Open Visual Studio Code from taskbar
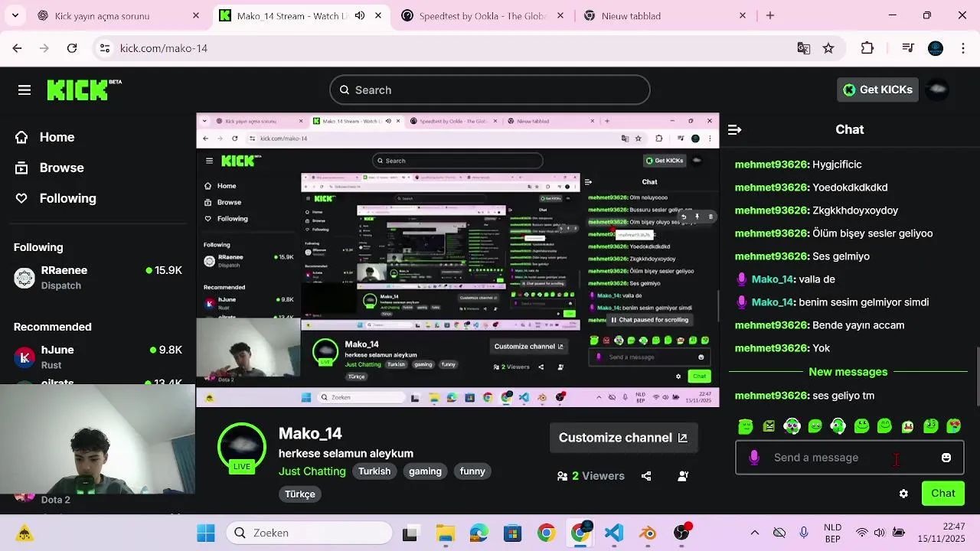 pos(614,533)
